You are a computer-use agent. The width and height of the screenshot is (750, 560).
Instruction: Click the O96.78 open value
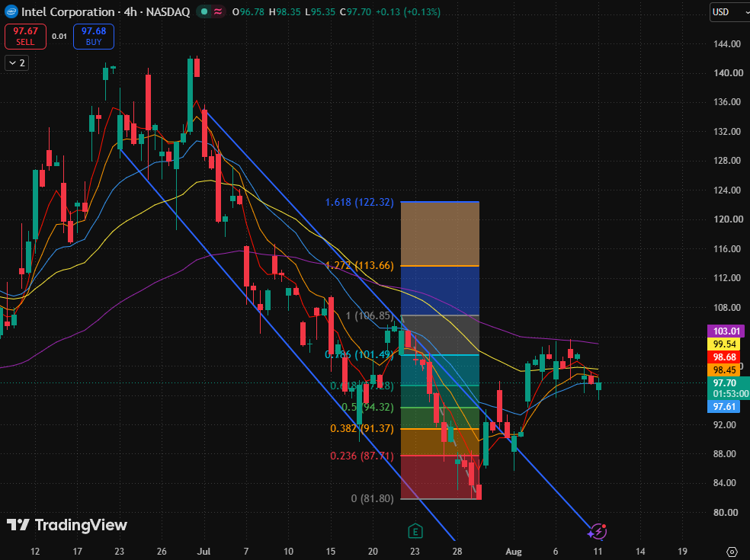(x=248, y=12)
